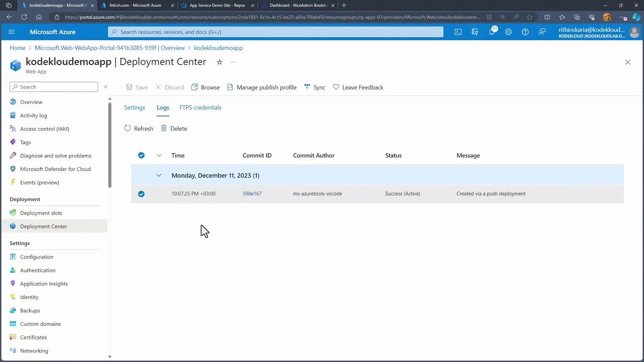Open Diagnose and solve problems
644x362 pixels.
(55, 155)
